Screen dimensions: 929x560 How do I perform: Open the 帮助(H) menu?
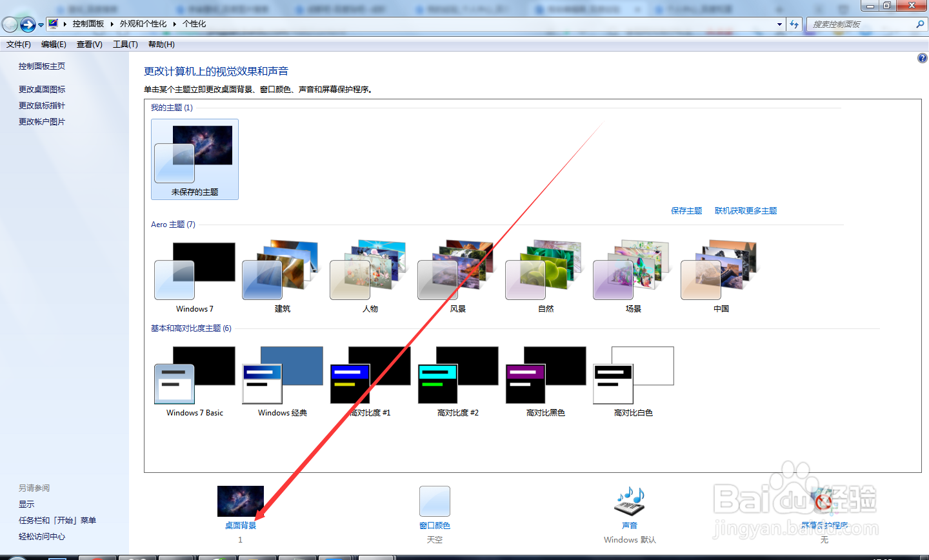pos(161,45)
